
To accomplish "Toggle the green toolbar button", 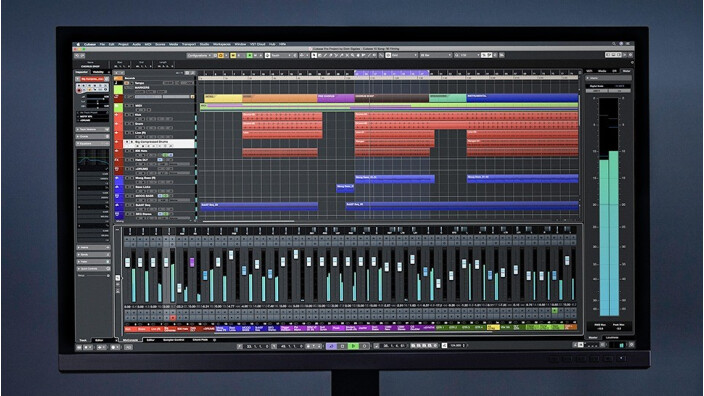I will coord(250,55).
